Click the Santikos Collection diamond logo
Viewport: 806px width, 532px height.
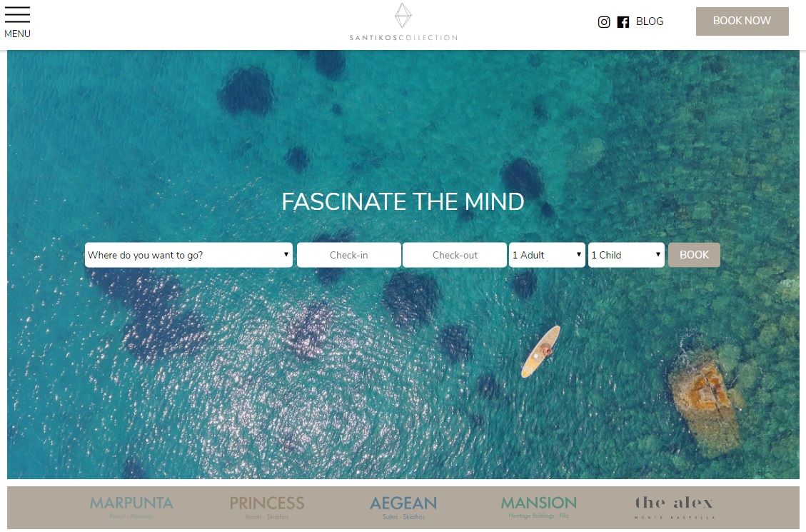[403, 16]
